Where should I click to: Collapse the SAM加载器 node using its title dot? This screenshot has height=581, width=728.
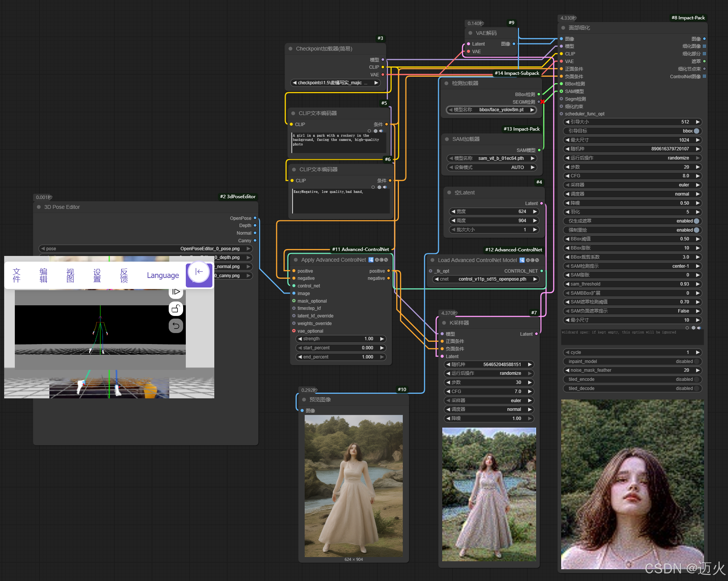point(447,139)
